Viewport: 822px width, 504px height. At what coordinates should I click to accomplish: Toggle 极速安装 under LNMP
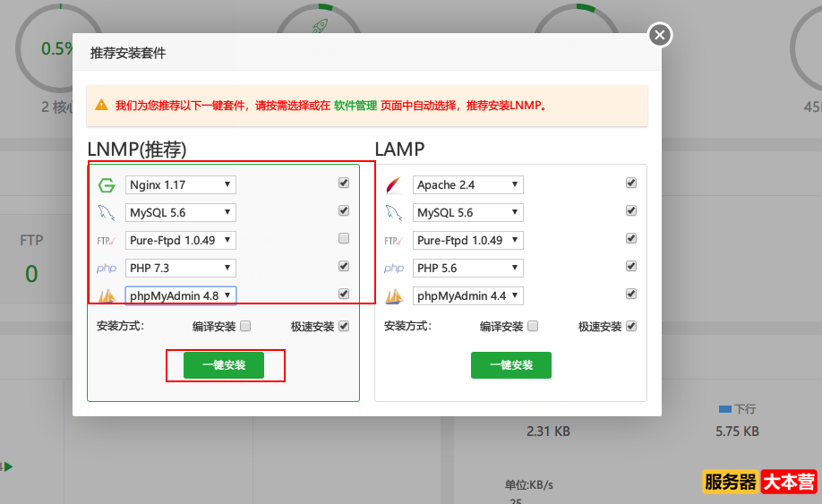(x=344, y=327)
